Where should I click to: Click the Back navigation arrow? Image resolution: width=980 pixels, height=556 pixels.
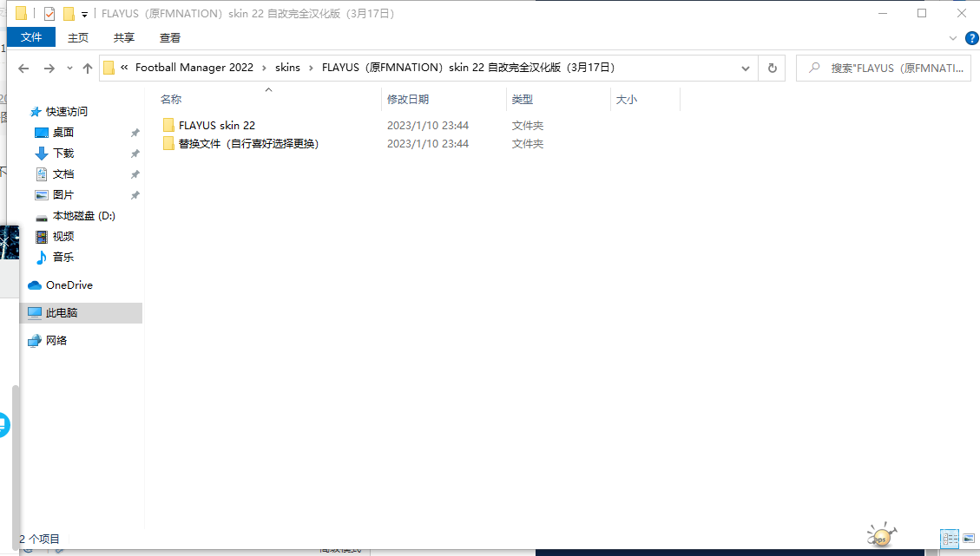pyautogui.click(x=23, y=69)
